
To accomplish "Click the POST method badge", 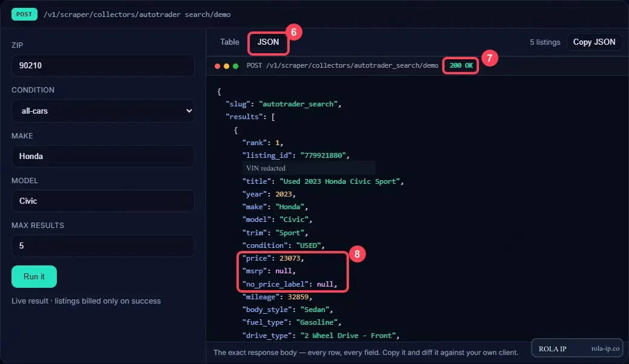I will click(24, 15).
